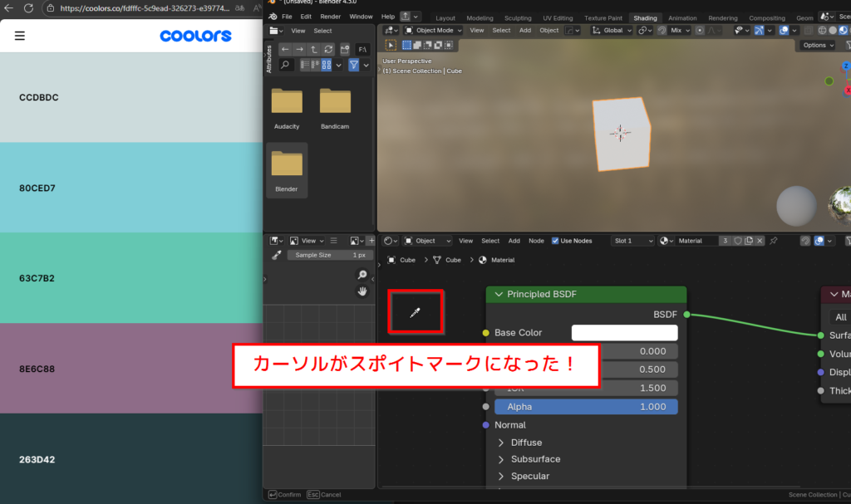This screenshot has height=504, width=851.
Task: Toggle the Use Nodes checkbox
Action: pyautogui.click(x=556, y=241)
